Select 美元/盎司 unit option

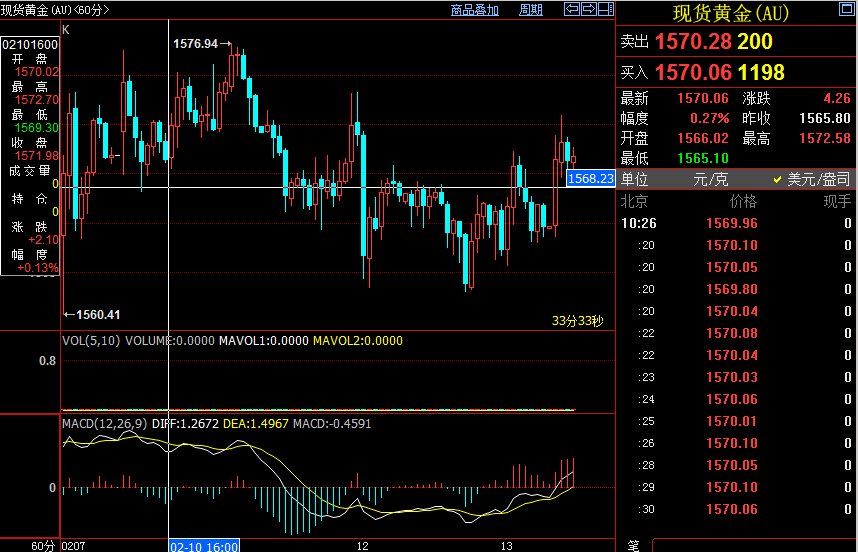[x=811, y=180]
